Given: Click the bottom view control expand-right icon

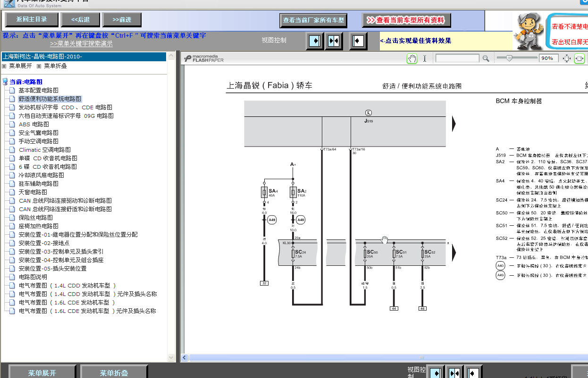Looking at the screenshot, I should coord(436,372).
